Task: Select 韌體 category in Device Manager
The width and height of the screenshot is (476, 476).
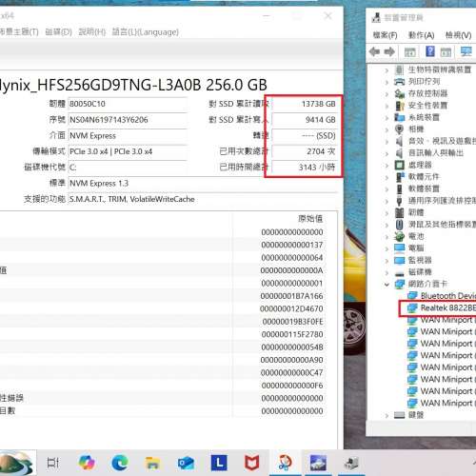Action: pos(416,212)
